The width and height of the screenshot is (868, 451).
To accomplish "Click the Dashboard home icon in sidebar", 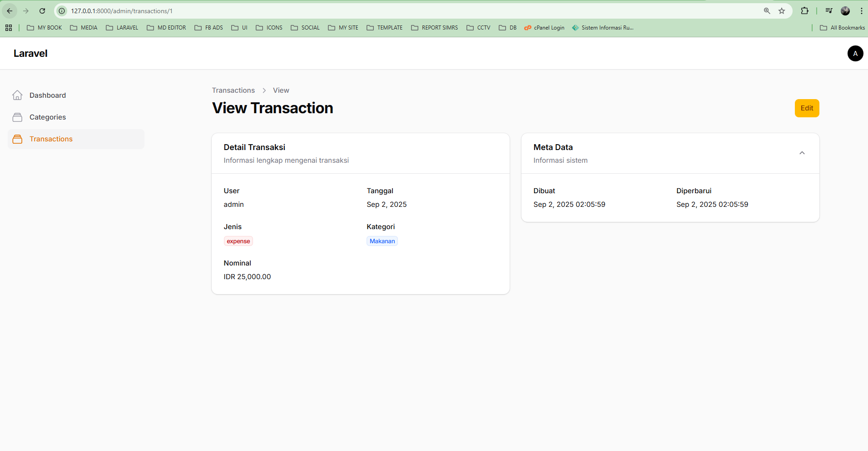I will click(17, 95).
